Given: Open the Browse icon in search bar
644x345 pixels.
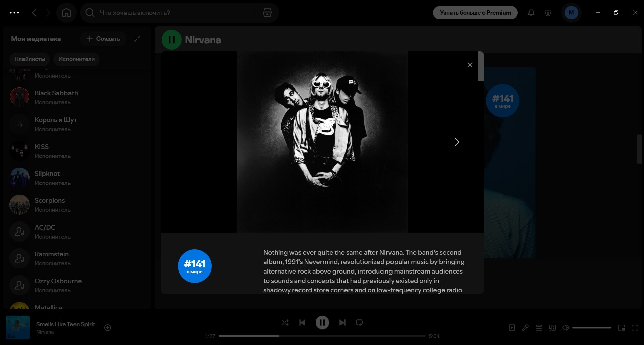Looking at the screenshot, I should [x=267, y=13].
